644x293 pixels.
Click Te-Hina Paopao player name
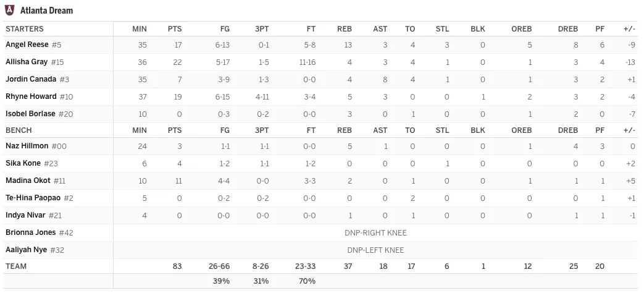(33, 198)
